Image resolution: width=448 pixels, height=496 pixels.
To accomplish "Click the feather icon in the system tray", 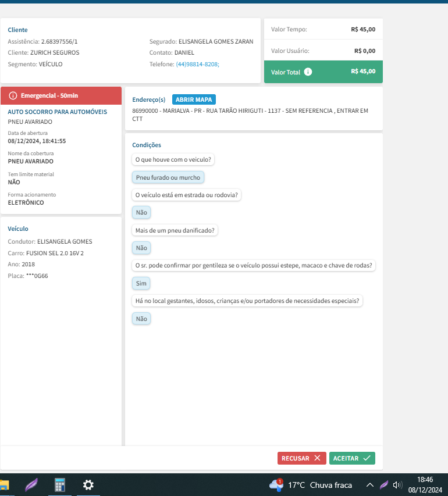I will tap(384, 485).
